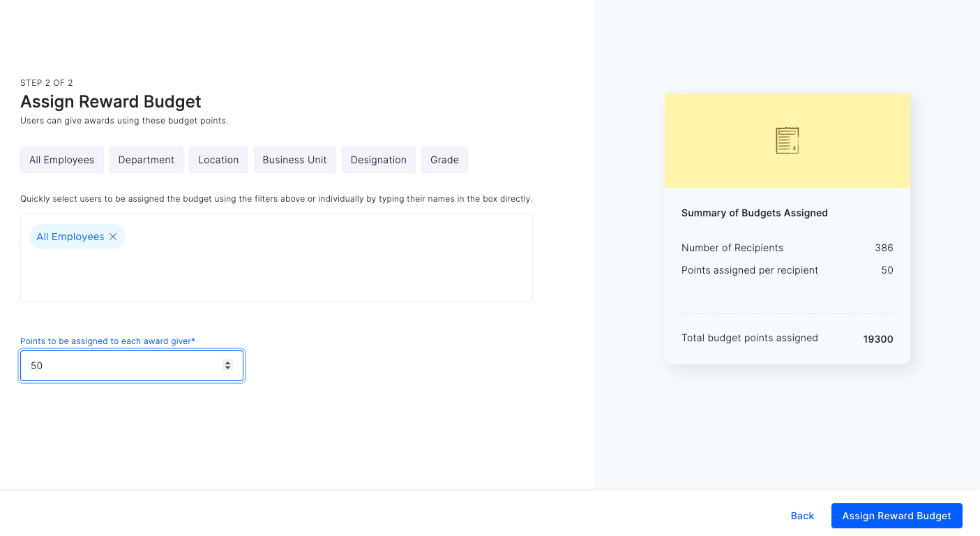This screenshot has width=980, height=536.
Task: Remove the All Employees chip
Action: [113, 237]
